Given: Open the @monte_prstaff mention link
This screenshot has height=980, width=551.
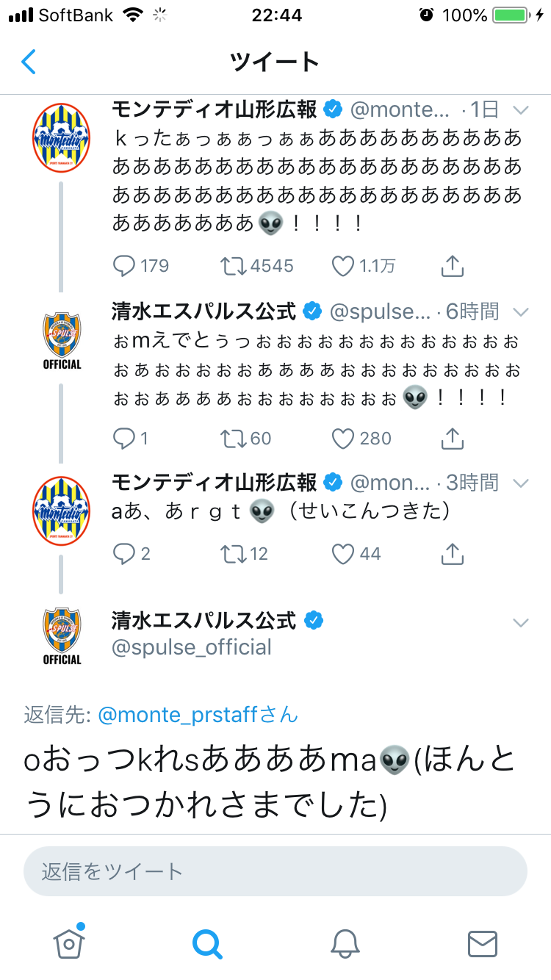Looking at the screenshot, I should [198, 715].
